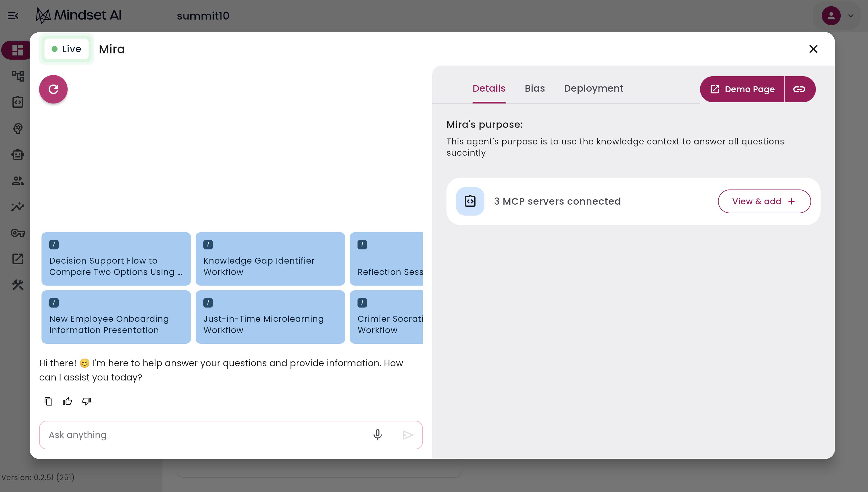The width and height of the screenshot is (868, 492).
Task: Start voice input with microphone
Action: [x=378, y=435]
